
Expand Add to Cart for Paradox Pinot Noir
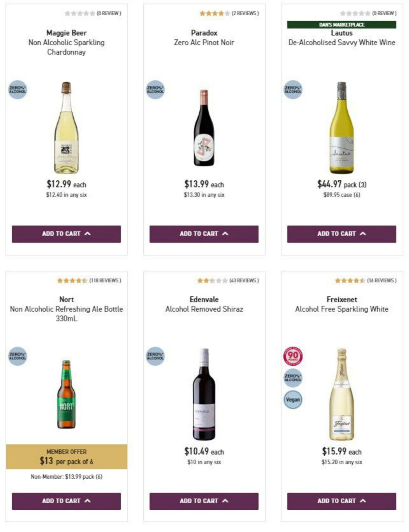pyautogui.click(x=204, y=234)
